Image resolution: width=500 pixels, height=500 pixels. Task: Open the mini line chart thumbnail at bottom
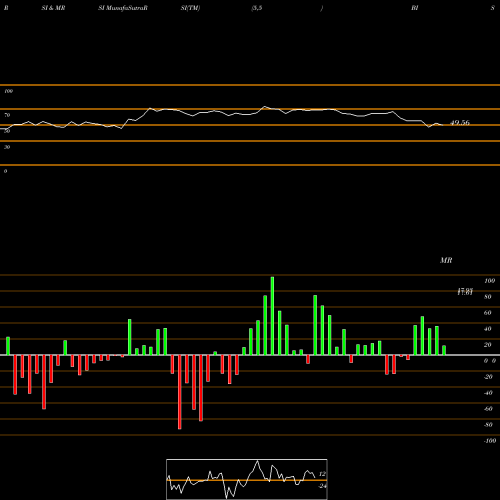coord(247,479)
